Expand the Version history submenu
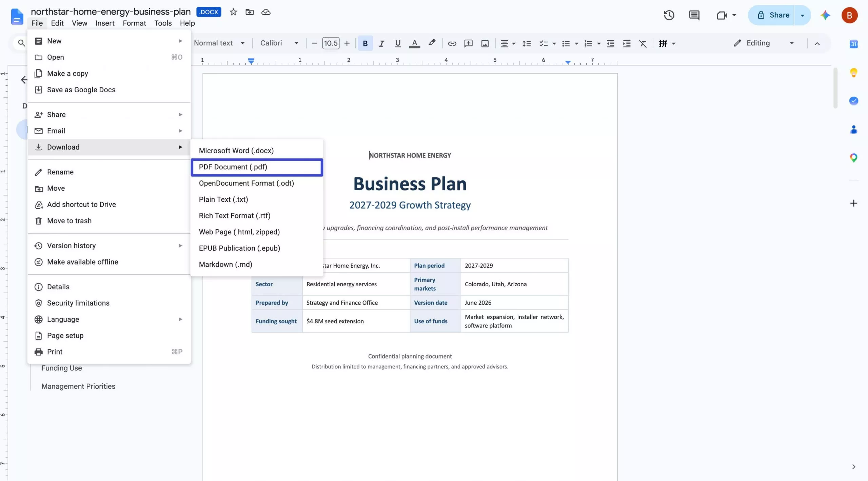Viewport: 868px width, 481px height. pos(109,246)
